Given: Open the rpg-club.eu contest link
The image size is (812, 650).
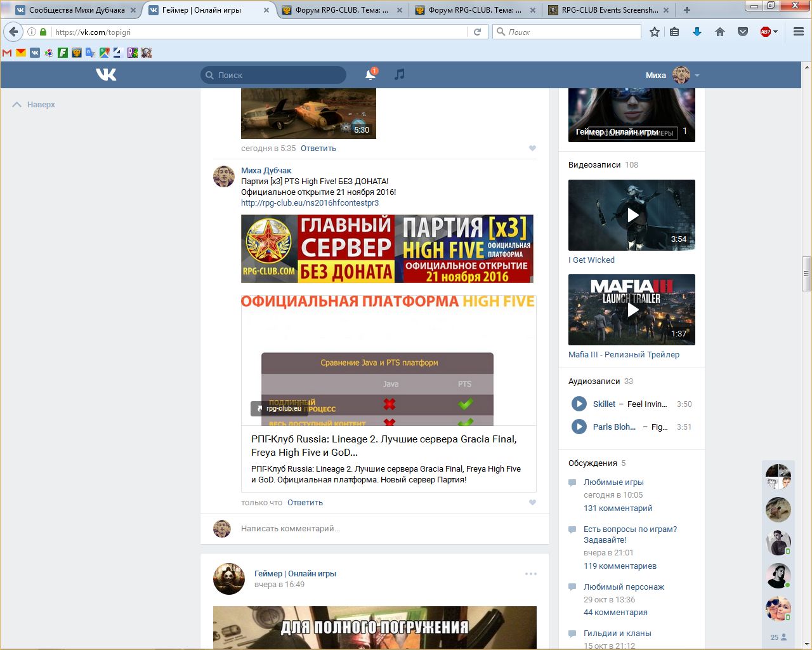Looking at the screenshot, I should [310, 203].
